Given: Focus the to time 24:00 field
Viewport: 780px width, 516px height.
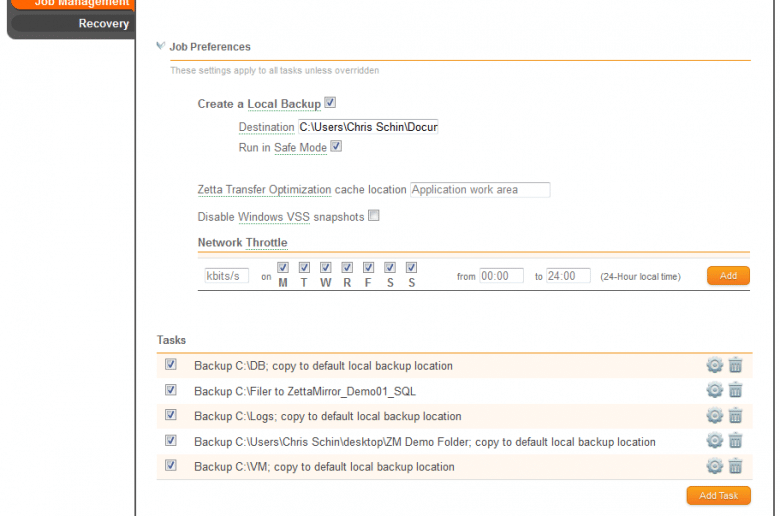Looking at the screenshot, I should click(x=568, y=276).
